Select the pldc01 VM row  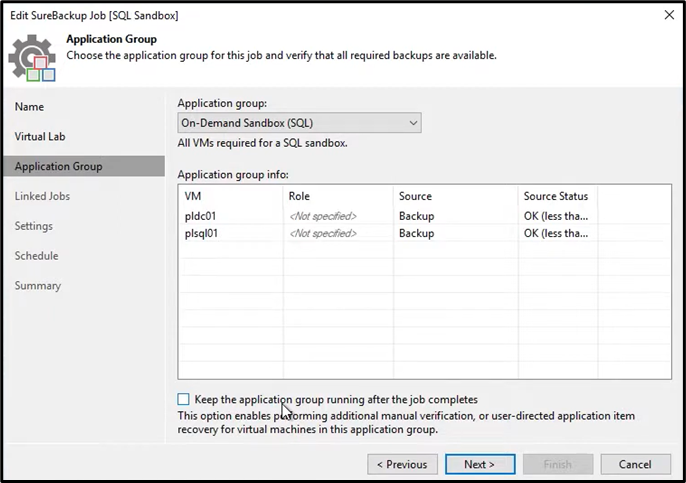[424, 216]
